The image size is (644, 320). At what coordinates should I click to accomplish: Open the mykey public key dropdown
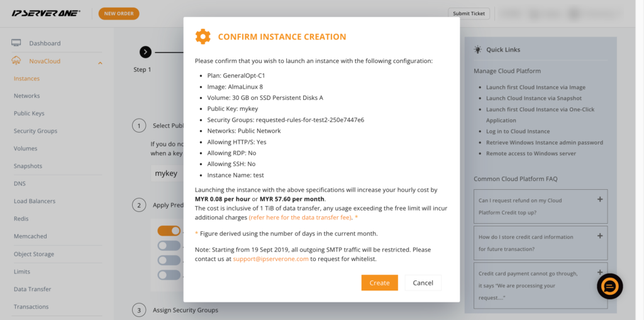pos(167,174)
